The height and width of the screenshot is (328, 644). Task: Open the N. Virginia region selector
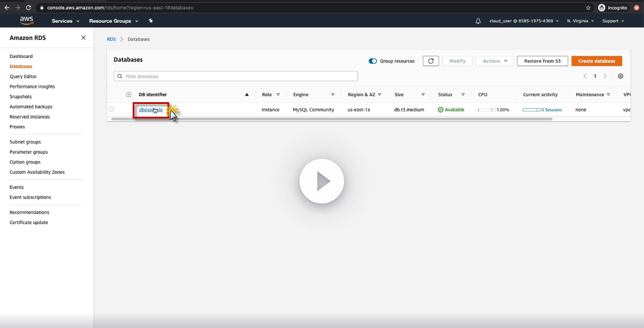coord(580,21)
